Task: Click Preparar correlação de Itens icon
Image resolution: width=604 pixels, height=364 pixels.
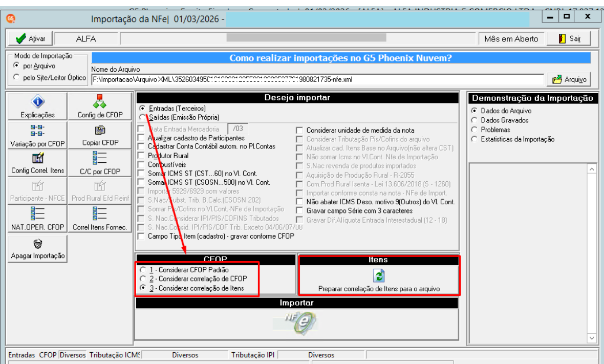Action: [x=379, y=276]
